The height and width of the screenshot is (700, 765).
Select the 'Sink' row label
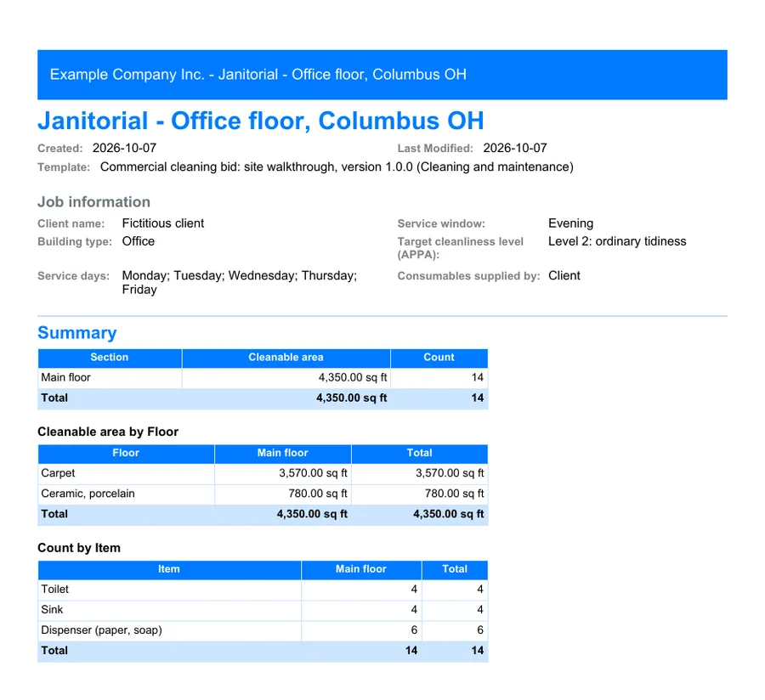pyautogui.click(x=52, y=610)
